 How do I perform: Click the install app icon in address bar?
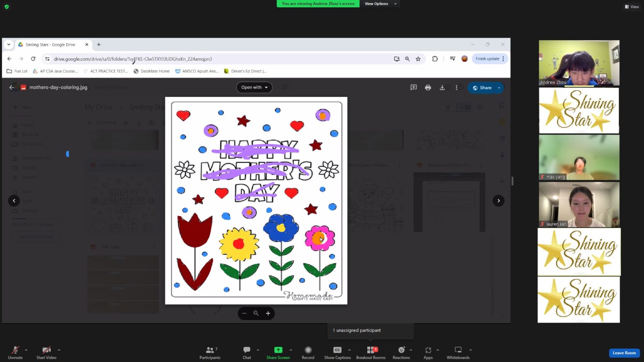pyautogui.click(x=397, y=59)
